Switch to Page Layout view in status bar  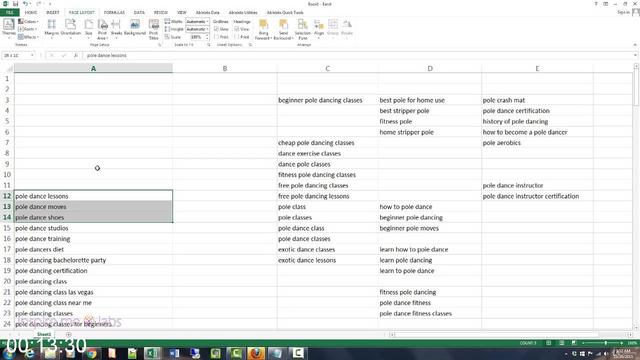[x=562, y=343]
